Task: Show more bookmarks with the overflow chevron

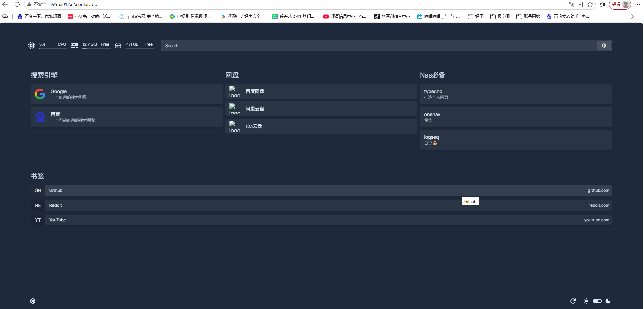Action: pos(632,17)
